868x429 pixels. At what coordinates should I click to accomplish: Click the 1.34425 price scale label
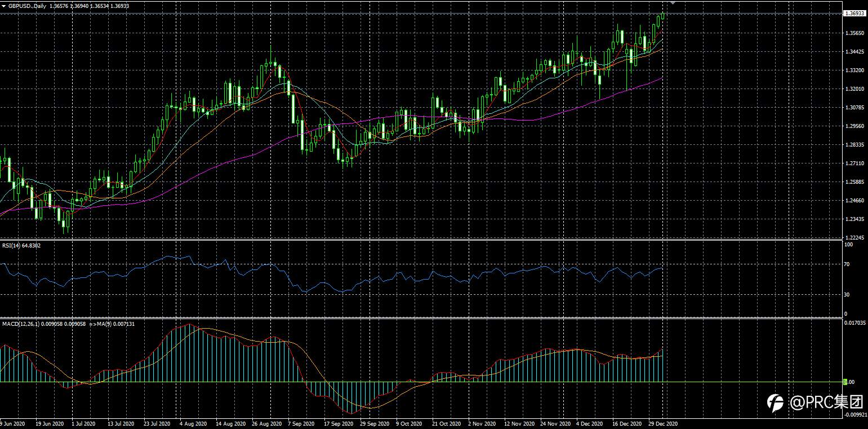[x=854, y=52]
